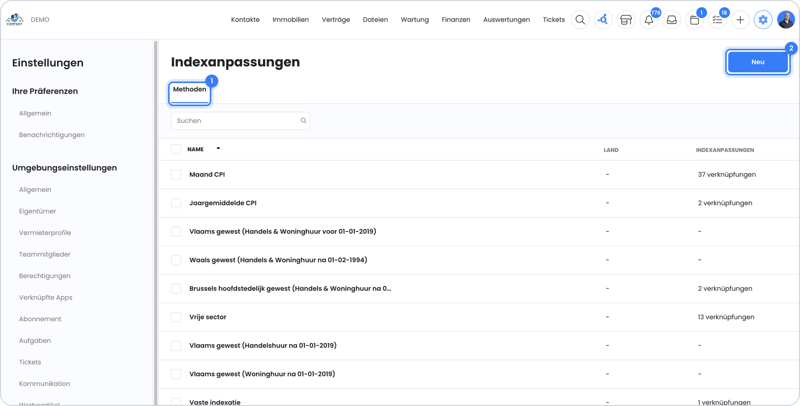Open Abonnement settings
Viewport: 800px width, 406px height.
[40, 319]
